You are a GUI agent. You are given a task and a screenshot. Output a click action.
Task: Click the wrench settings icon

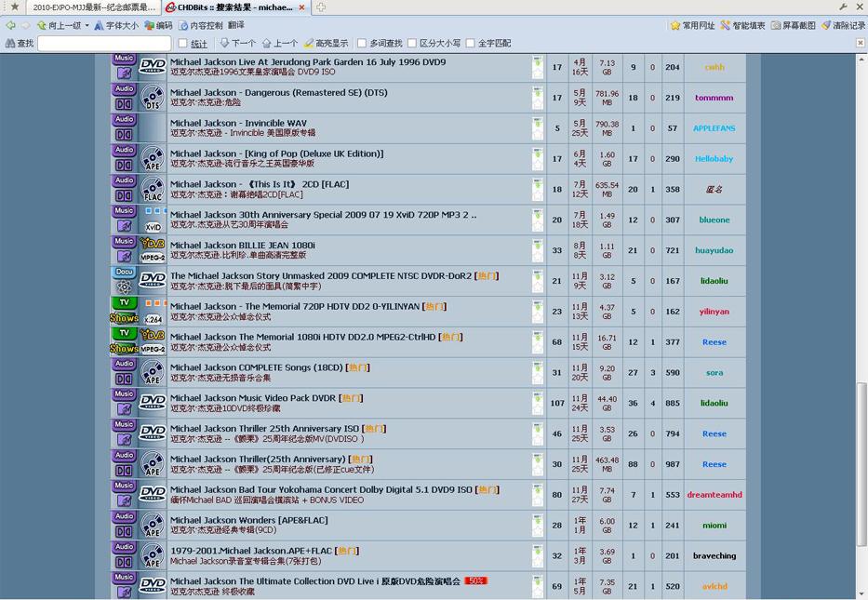(843, 7)
